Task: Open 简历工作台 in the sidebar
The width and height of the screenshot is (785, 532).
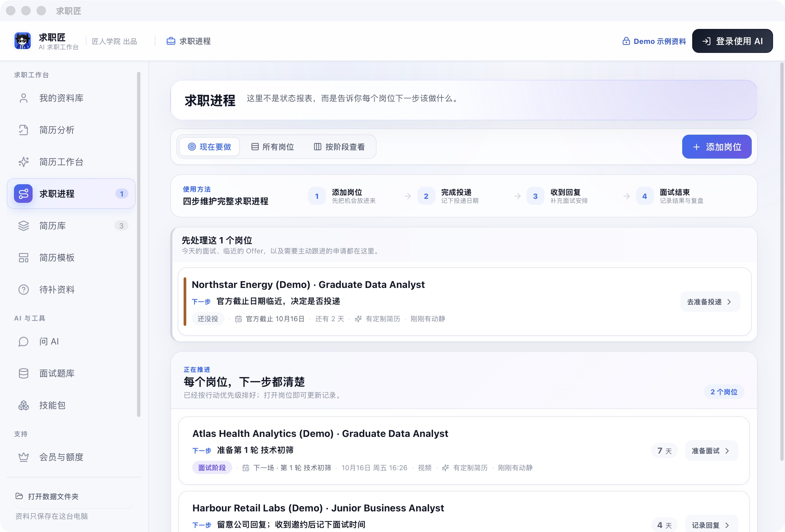Action: (x=71, y=162)
